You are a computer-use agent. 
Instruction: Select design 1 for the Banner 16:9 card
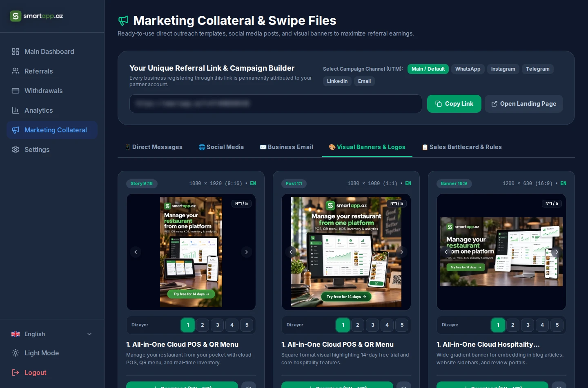[498, 325]
